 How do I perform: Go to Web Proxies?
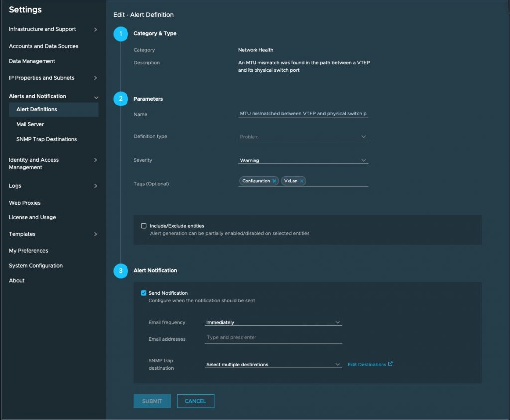click(x=25, y=203)
